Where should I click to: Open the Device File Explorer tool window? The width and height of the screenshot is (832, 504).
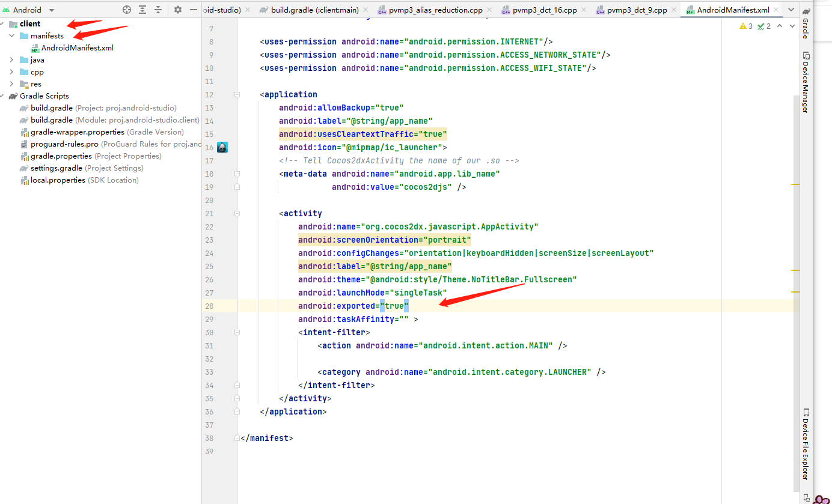tap(806, 445)
